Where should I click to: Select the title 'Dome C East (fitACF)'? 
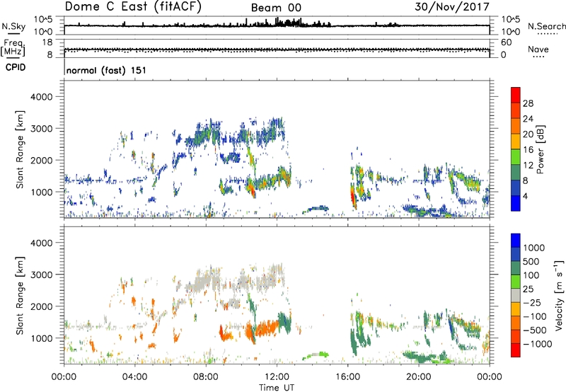tap(133, 6)
